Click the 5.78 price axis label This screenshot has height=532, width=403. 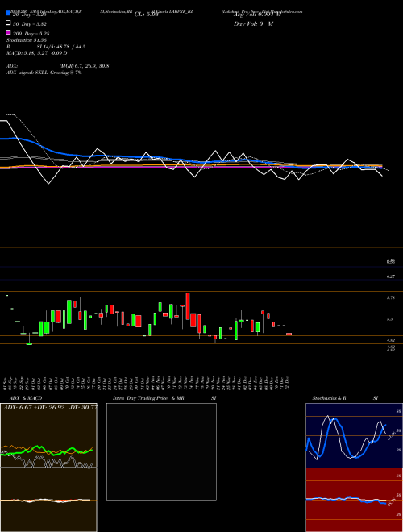[390, 298]
